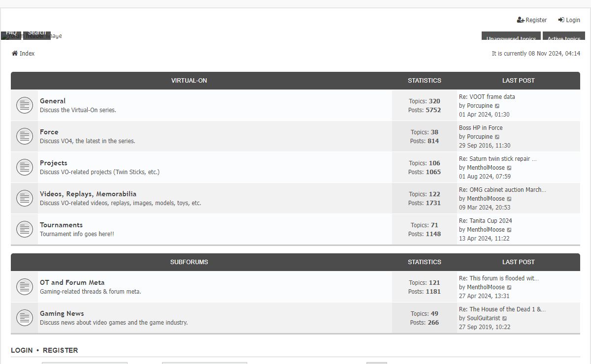Viewport: 591px width, 364px height.
Task: Open the Force forum
Action: point(49,132)
